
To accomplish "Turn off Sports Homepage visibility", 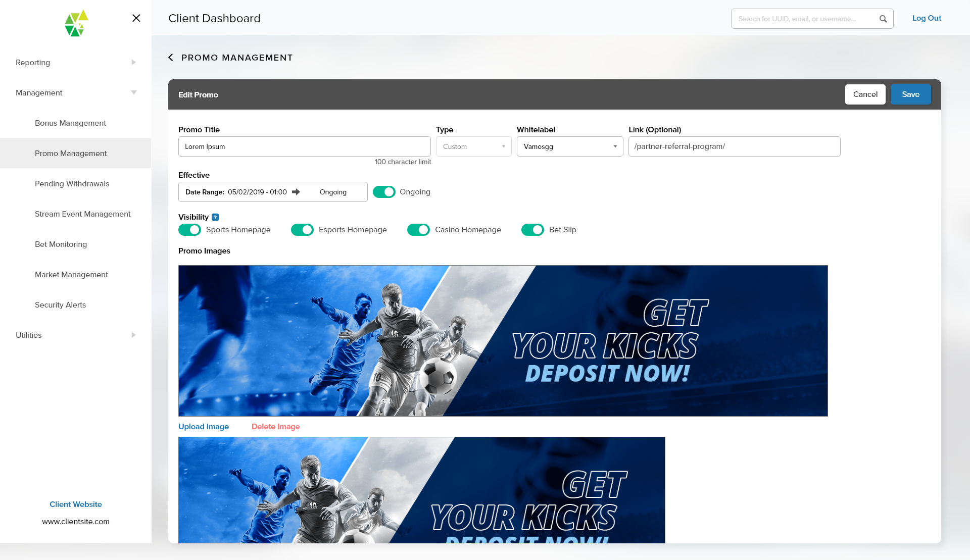I will tap(189, 230).
